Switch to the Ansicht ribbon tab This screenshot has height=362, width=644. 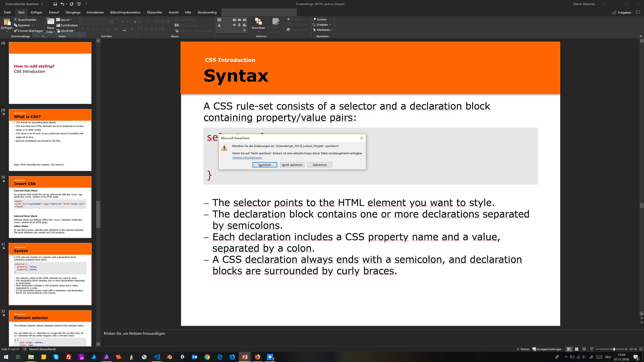pos(173,12)
